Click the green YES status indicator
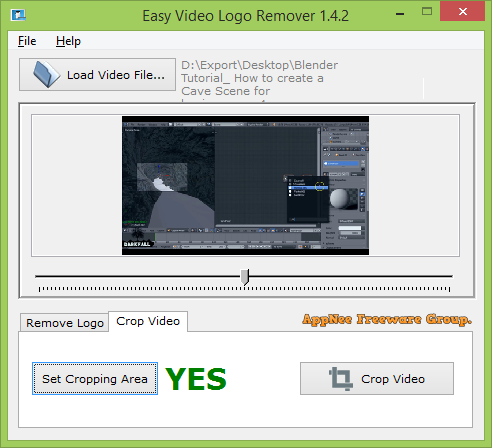The width and height of the screenshot is (492, 448). point(196,379)
